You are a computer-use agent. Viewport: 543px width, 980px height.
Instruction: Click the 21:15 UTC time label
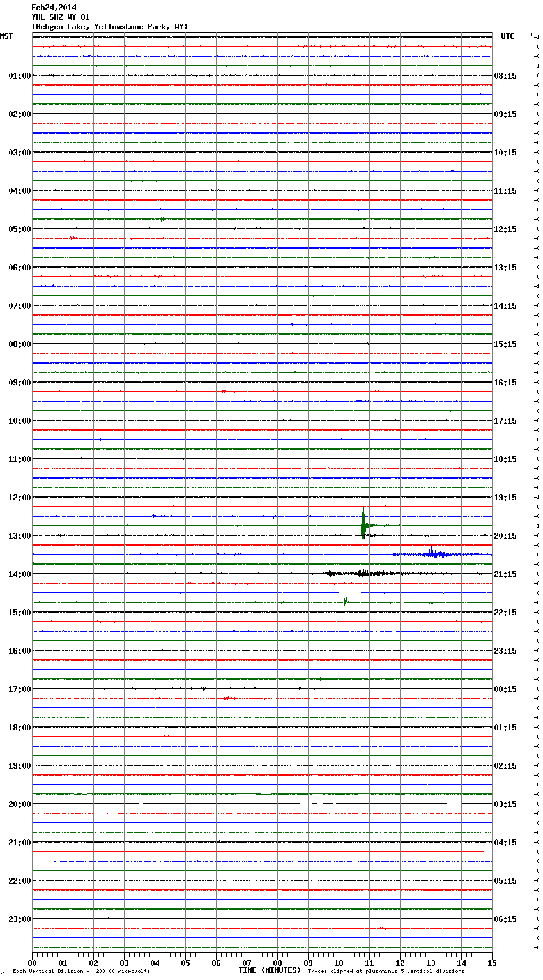[505, 574]
